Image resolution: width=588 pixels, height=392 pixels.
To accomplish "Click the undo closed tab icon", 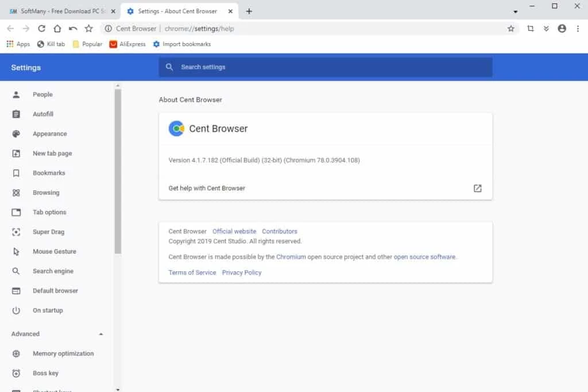I will pos(73,29).
